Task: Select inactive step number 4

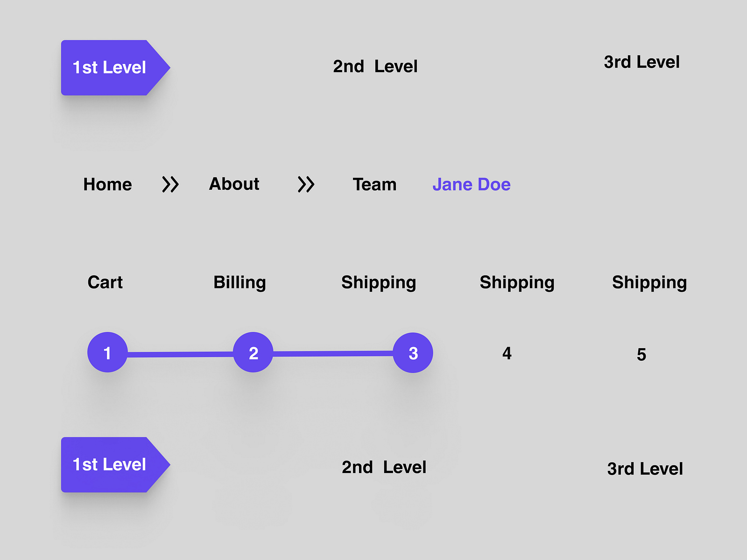Action: pos(507,353)
